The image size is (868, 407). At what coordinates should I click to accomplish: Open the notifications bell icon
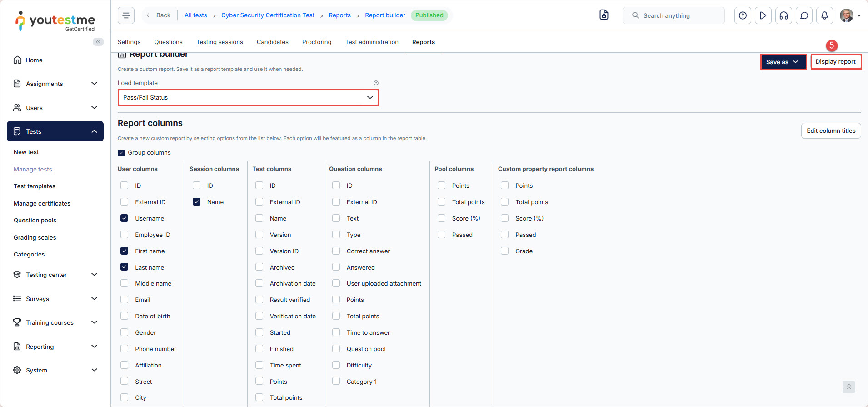(824, 15)
